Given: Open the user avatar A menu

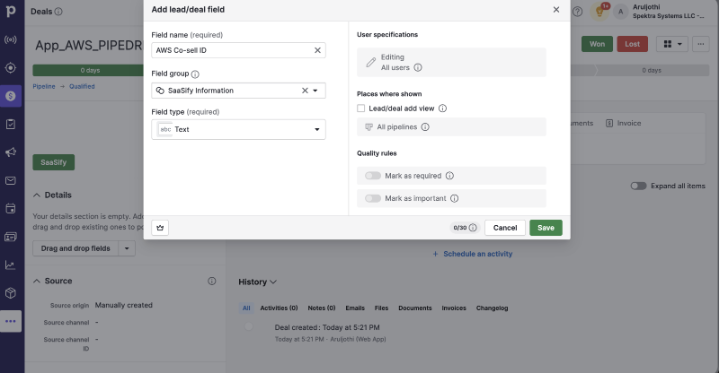Looking at the screenshot, I should pyautogui.click(x=621, y=11).
